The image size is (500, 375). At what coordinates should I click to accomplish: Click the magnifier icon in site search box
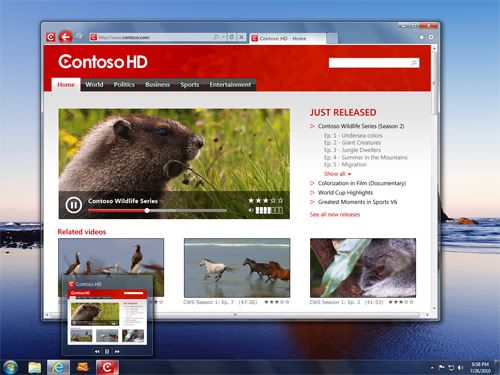tap(414, 63)
